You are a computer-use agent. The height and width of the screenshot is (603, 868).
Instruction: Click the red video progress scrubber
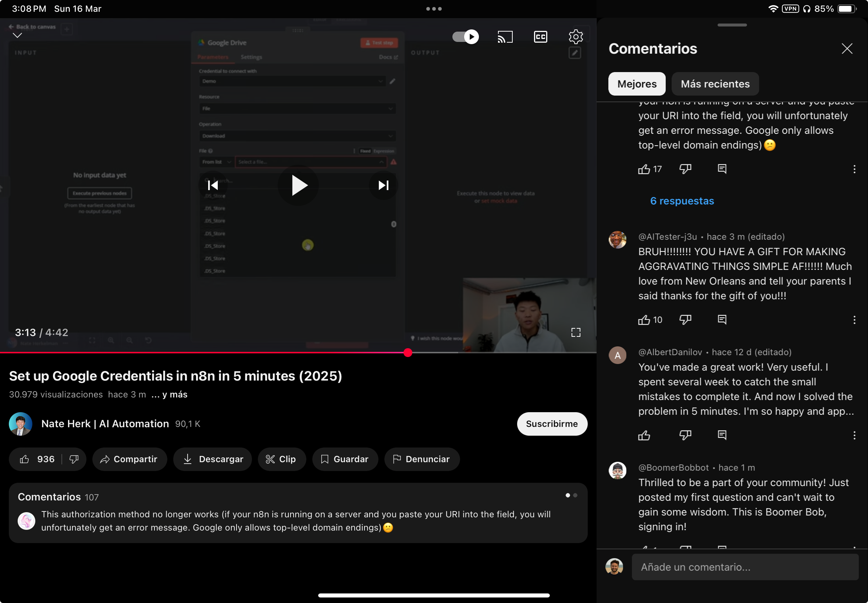point(408,353)
